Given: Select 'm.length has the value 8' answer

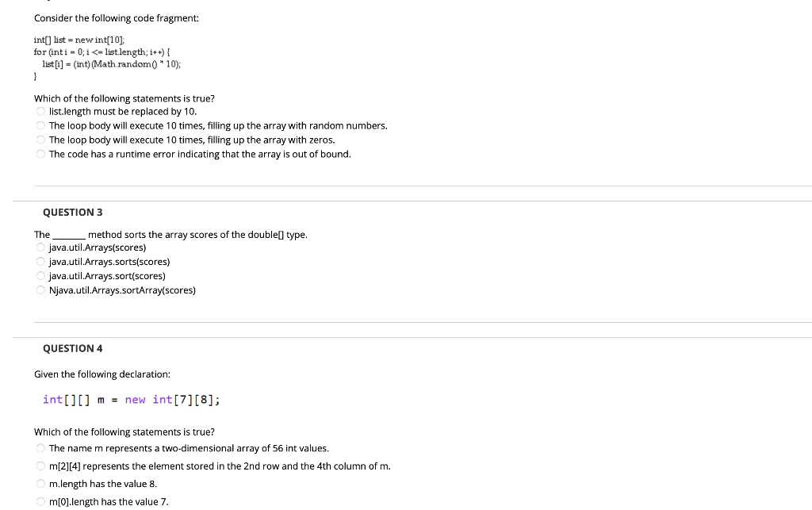Looking at the screenshot, I should (40, 484).
